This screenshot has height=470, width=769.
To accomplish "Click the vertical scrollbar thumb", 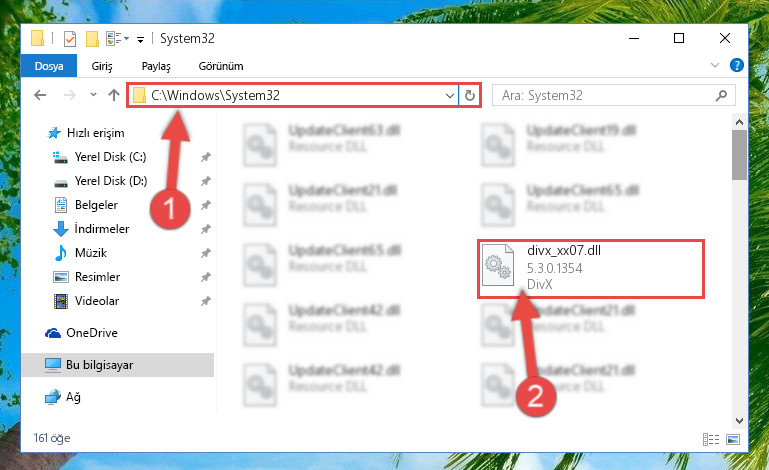I will (739, 155).
